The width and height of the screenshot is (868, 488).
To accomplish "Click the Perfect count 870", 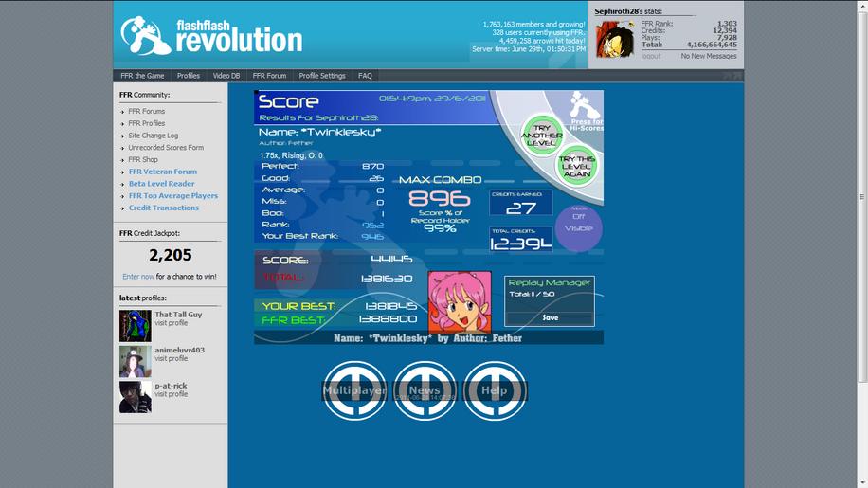I will coord(372,166).
